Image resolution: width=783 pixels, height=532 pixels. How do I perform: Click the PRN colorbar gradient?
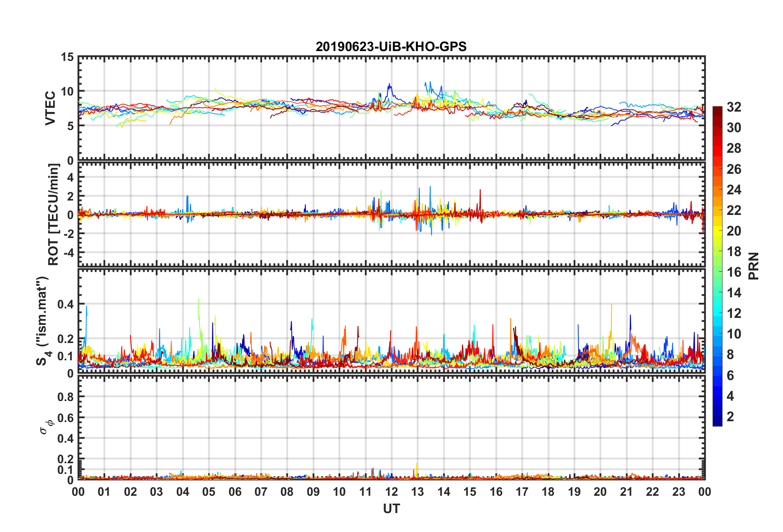point(717,266)
